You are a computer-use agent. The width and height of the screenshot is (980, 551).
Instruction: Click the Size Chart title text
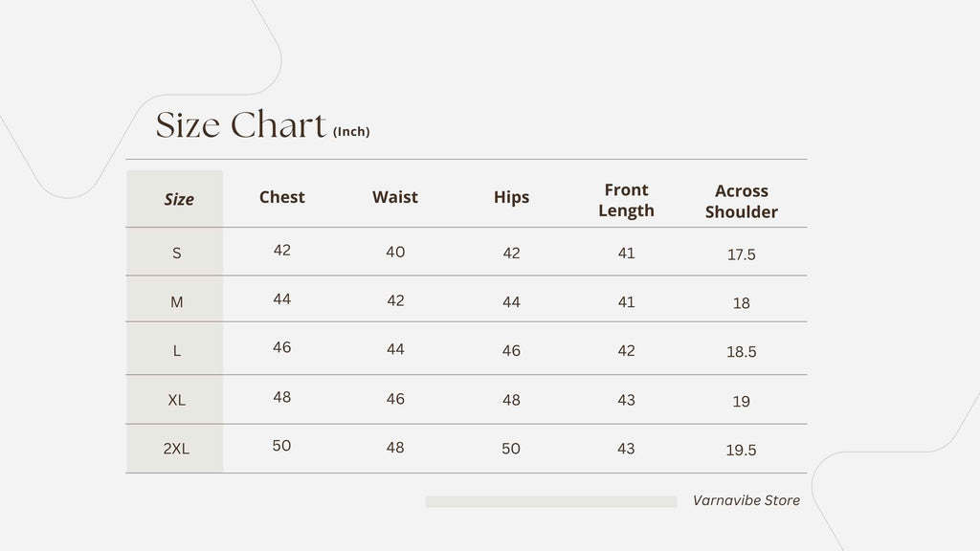(240, 124)
